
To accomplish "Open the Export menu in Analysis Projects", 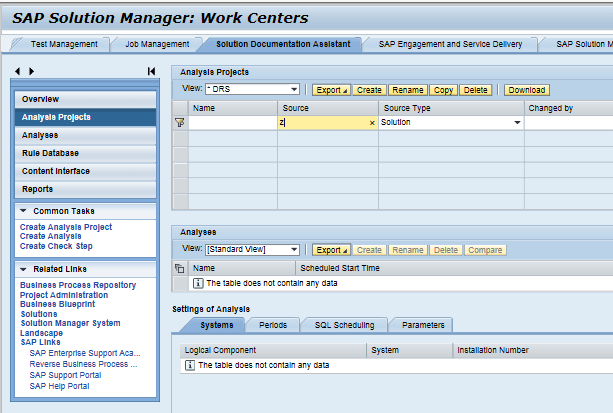I will pyautogui.click(x=331, y=90).
